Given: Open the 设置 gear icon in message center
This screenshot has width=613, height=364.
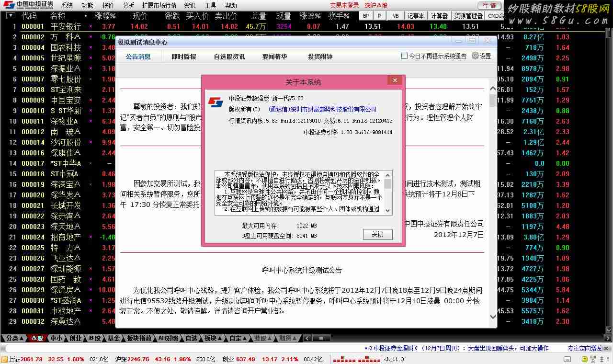Looking at the screenshot, I should [475, 56].
